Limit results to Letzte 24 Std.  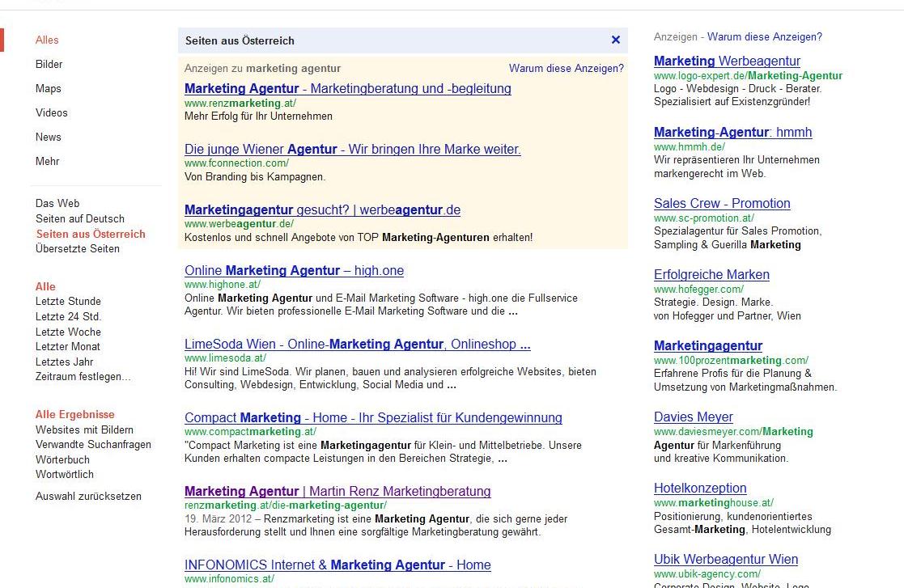[x=69, y=316]
